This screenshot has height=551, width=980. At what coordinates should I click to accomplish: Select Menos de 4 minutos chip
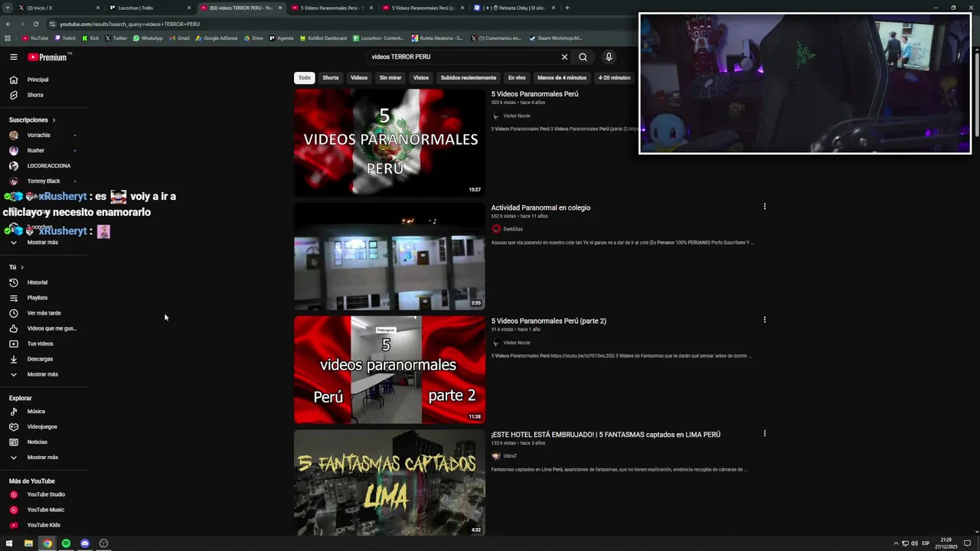point(562,77)
